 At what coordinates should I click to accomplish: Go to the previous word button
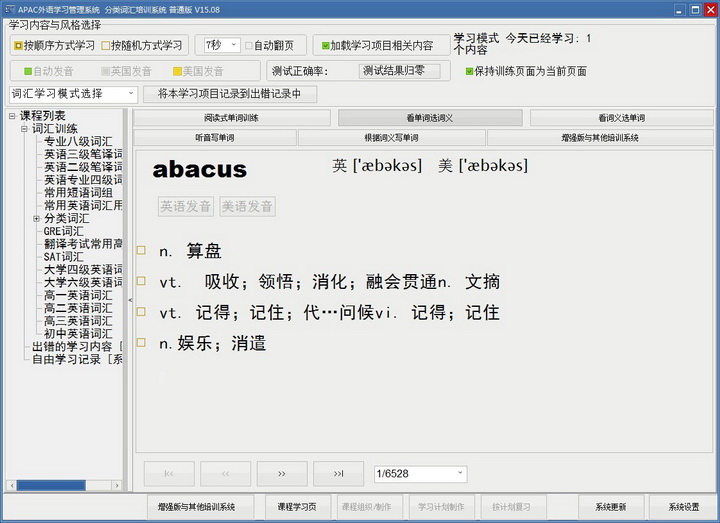(225, 474)
